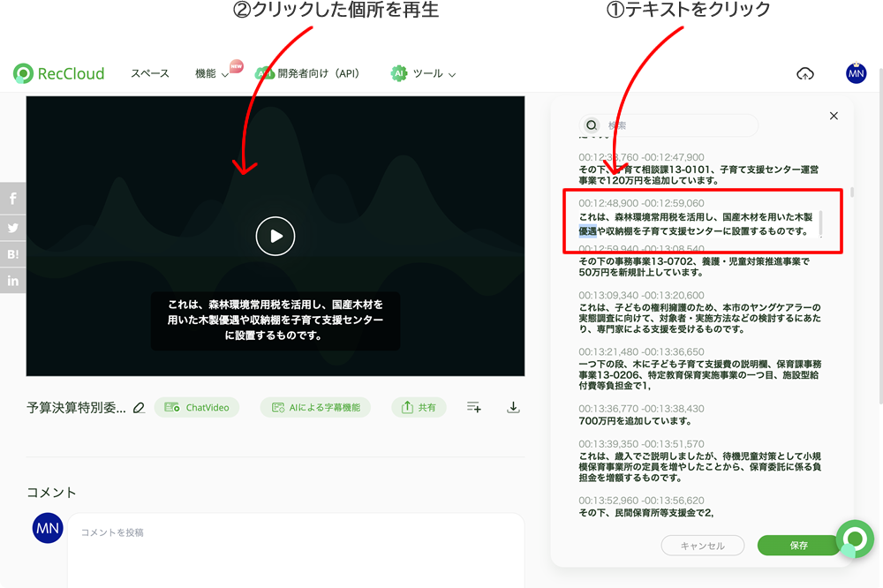Select transcript segment at 00:13:39,350
Viewport: 883px width, 588px height.
[698, 461]
